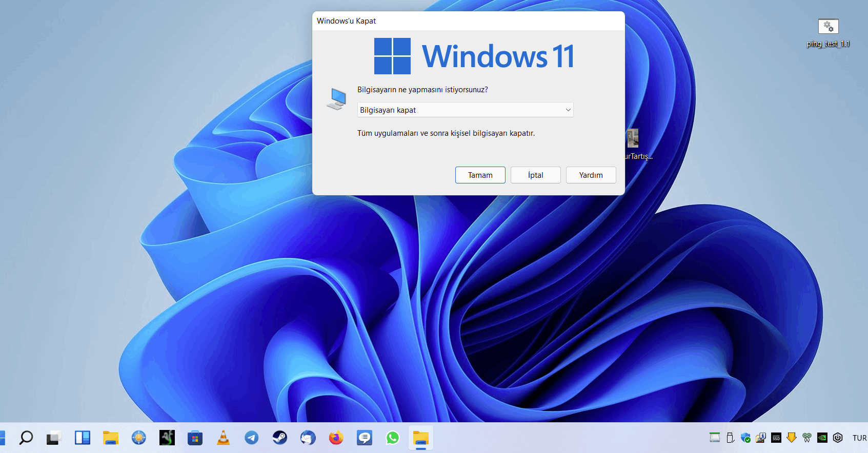Open NVIDIA settings tray icon
The height and width of the screenshot is (453, 868).
coord(822,438)
